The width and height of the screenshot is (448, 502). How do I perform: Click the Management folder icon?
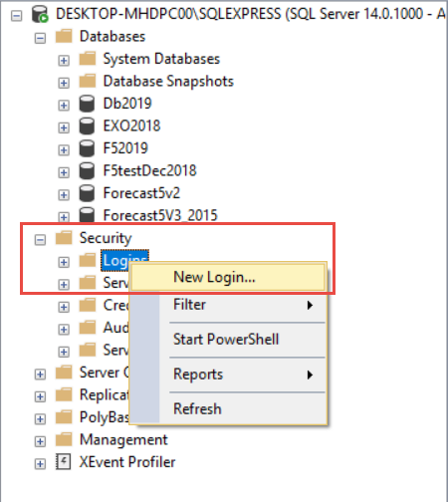[64, 439]
